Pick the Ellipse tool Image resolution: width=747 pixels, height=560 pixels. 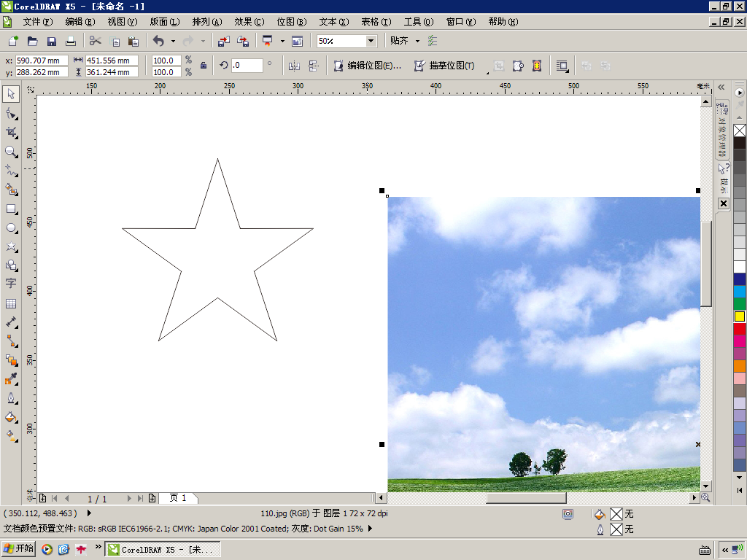(10, 228)
